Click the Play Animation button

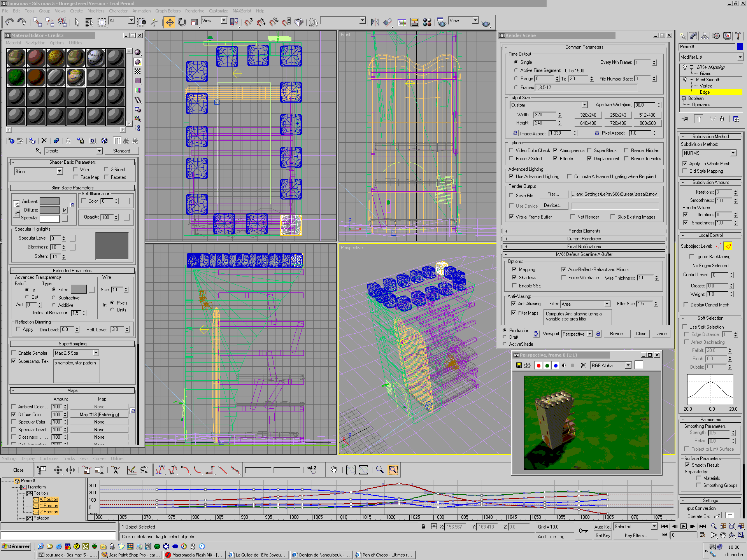[x=684, y=527]
